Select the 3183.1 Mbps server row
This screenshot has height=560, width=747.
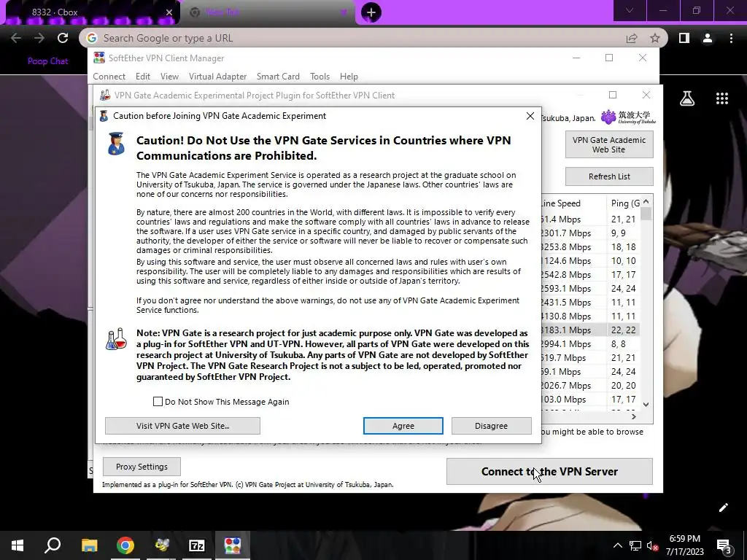click(x=589, y=330)
